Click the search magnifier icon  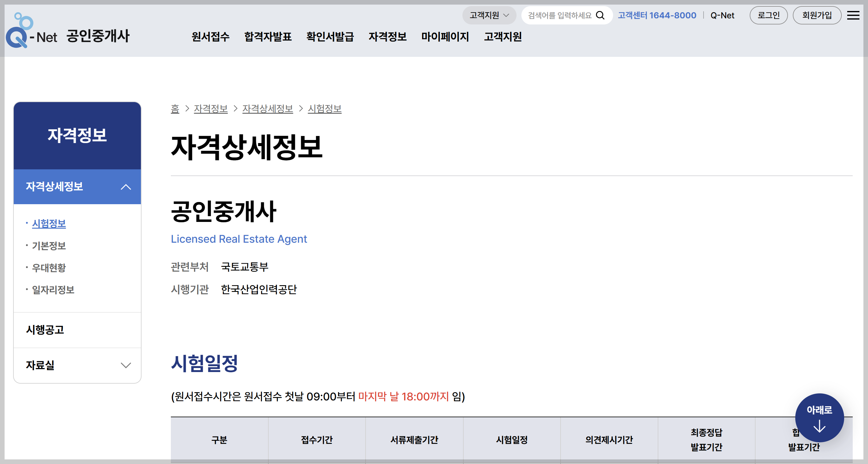[x=600, y=16]
